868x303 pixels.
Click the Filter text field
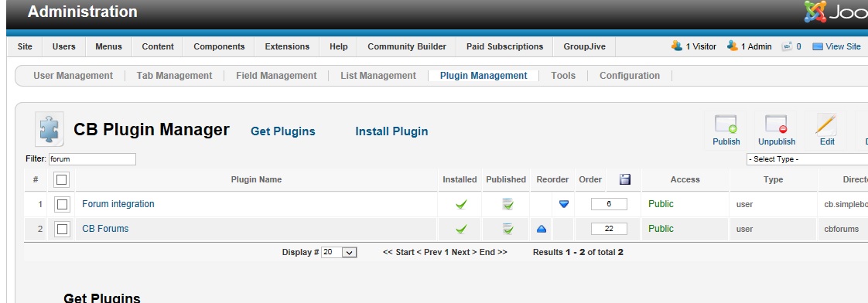pos(92,159)
